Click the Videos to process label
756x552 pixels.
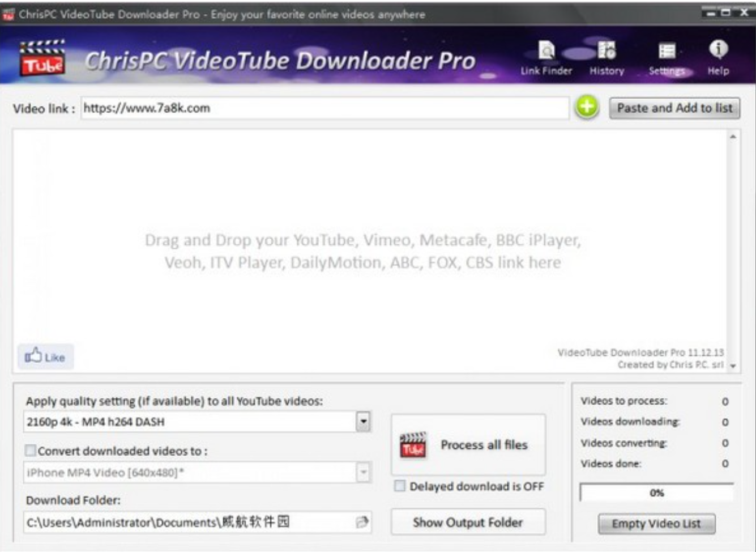(x=623, y=401)
